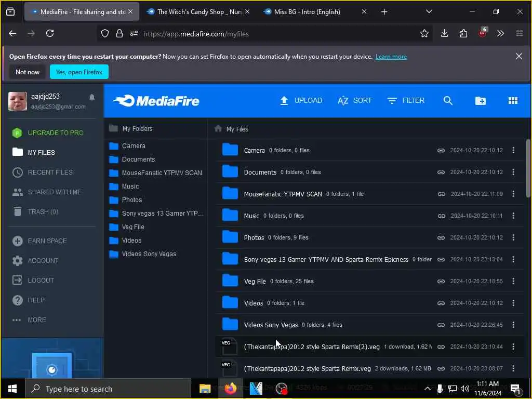Focus the URL address bar

point(264,34)
